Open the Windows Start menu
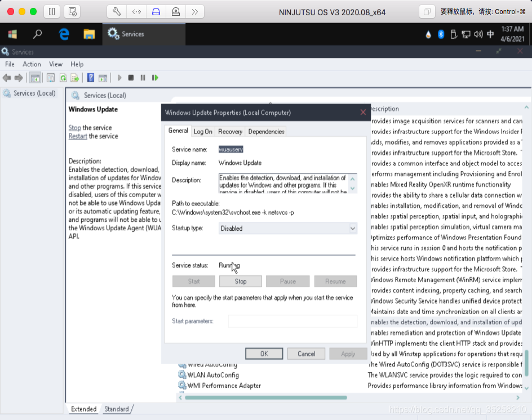532x420 pixels. coord(12,34)
